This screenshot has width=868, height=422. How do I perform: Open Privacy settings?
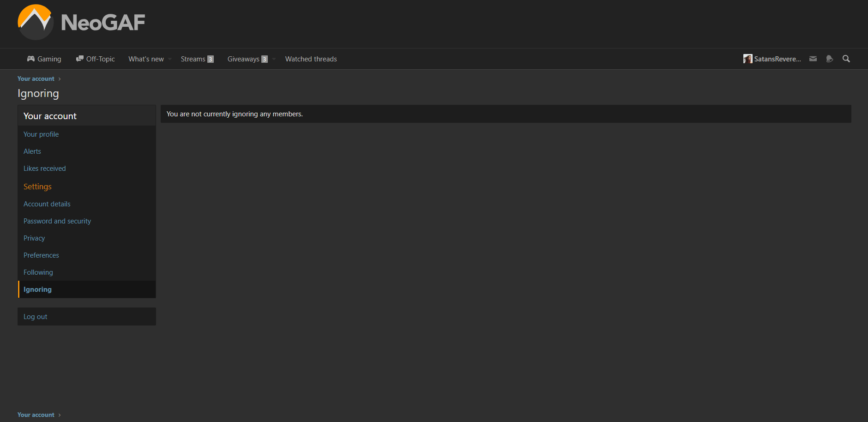coord(87,238)
